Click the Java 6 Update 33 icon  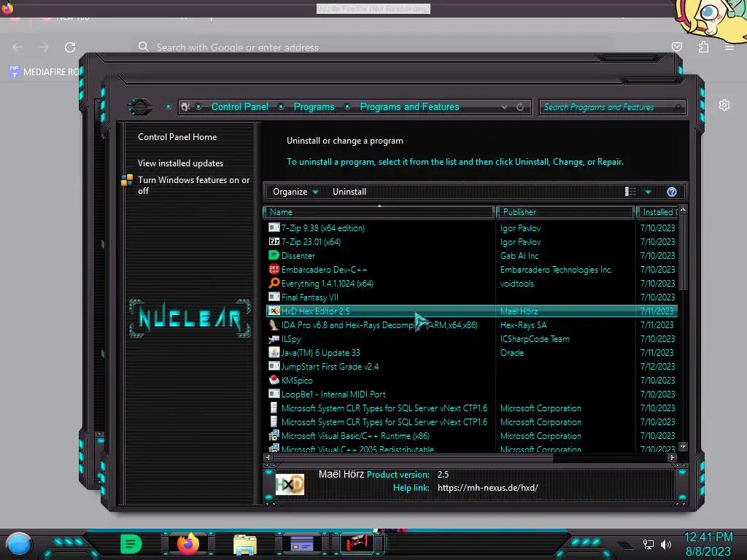[274, 352]
